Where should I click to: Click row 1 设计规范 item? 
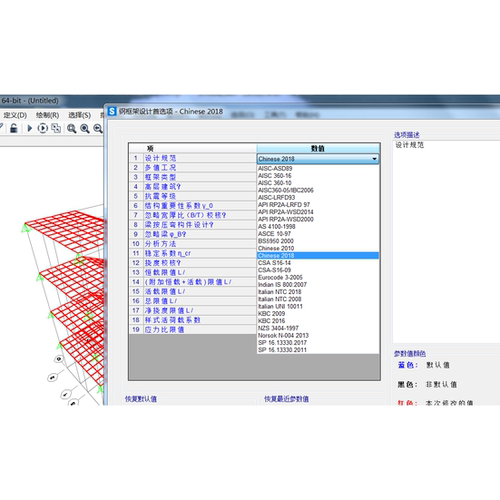[200, 158]
